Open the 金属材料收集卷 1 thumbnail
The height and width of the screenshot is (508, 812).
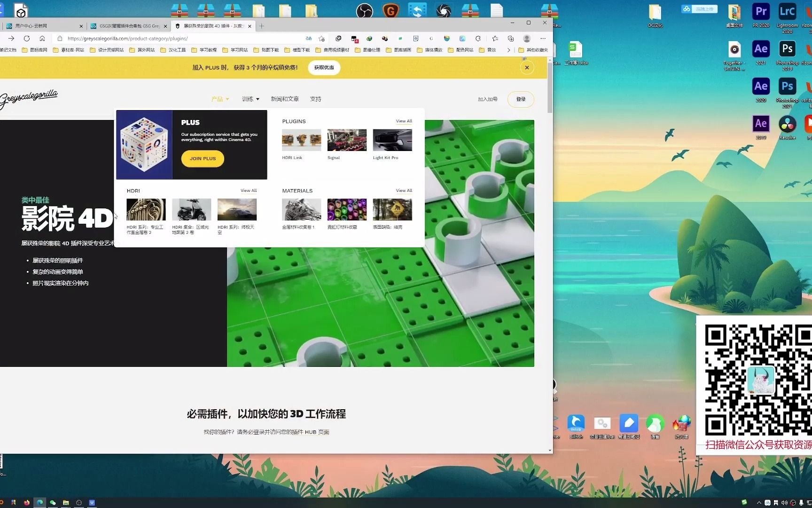click(302, 209)
